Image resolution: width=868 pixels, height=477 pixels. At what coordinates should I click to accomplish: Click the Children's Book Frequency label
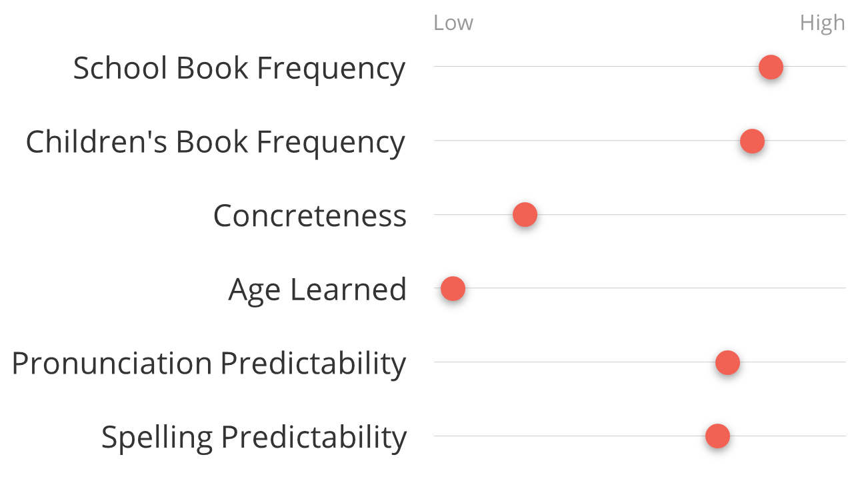(215, 142)
